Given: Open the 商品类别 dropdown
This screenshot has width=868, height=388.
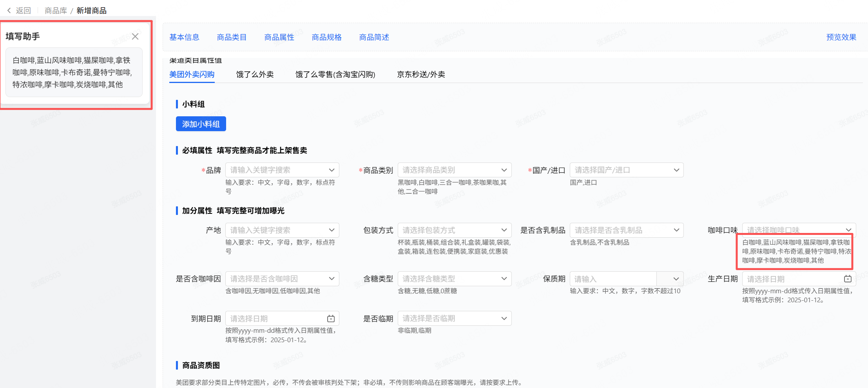Looking at the screenshot, I should 455,170.
